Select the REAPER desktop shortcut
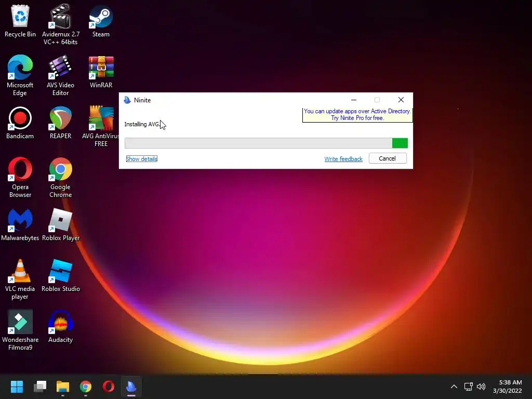This screenshot has height=399, width=532. coord(60,123)
